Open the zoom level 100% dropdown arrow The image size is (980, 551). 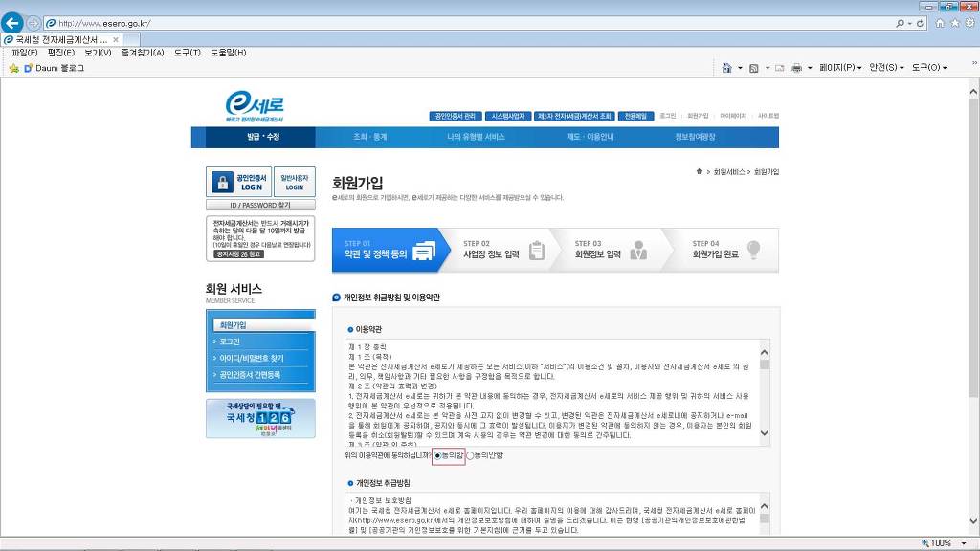point(964,543)
